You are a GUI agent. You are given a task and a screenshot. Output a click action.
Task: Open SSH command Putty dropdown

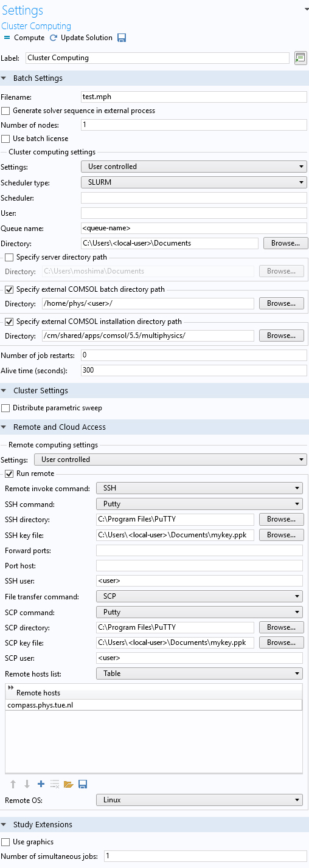pyautogui.click(x=199, y=504)
